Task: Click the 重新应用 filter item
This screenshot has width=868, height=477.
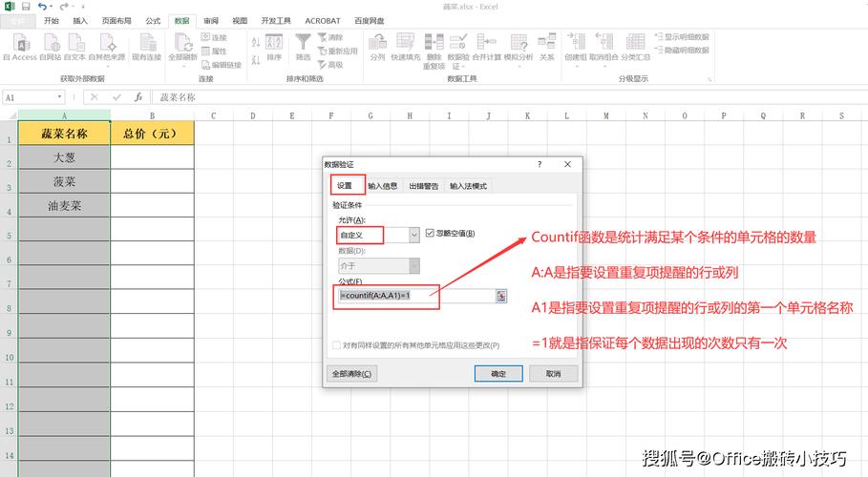Action: pos(338,51)
